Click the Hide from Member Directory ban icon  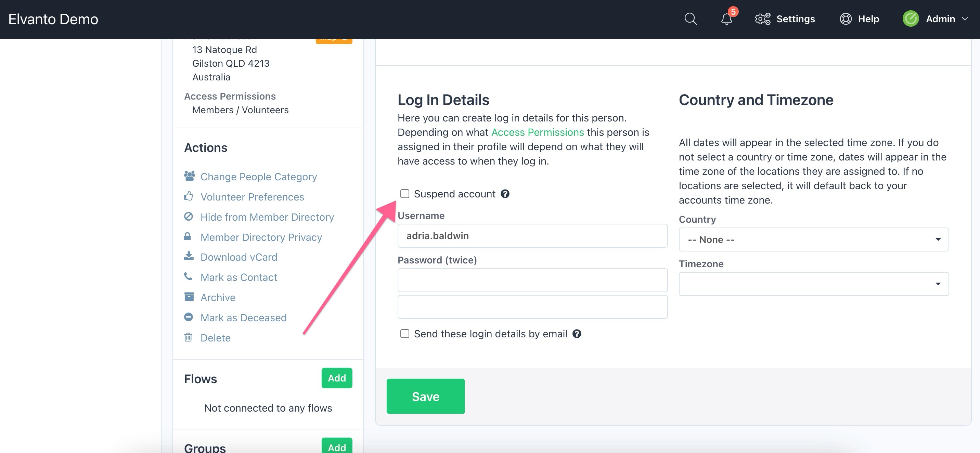188,217
